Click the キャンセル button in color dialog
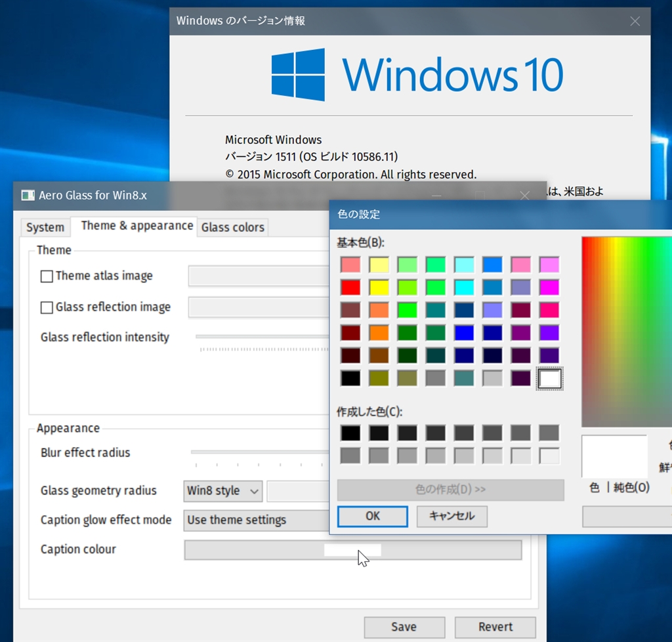Viewport: 672px width, 642px height. click(451, 516)
